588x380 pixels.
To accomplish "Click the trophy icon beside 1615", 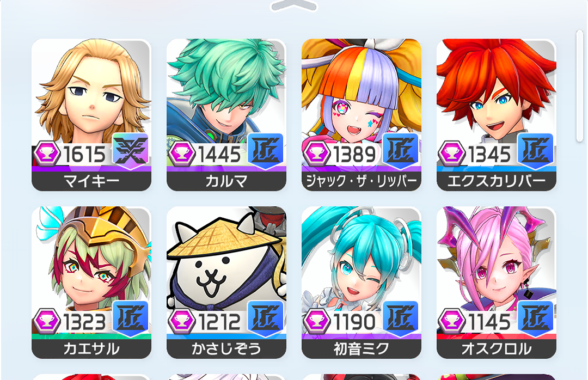I will [x=47, y=154].
